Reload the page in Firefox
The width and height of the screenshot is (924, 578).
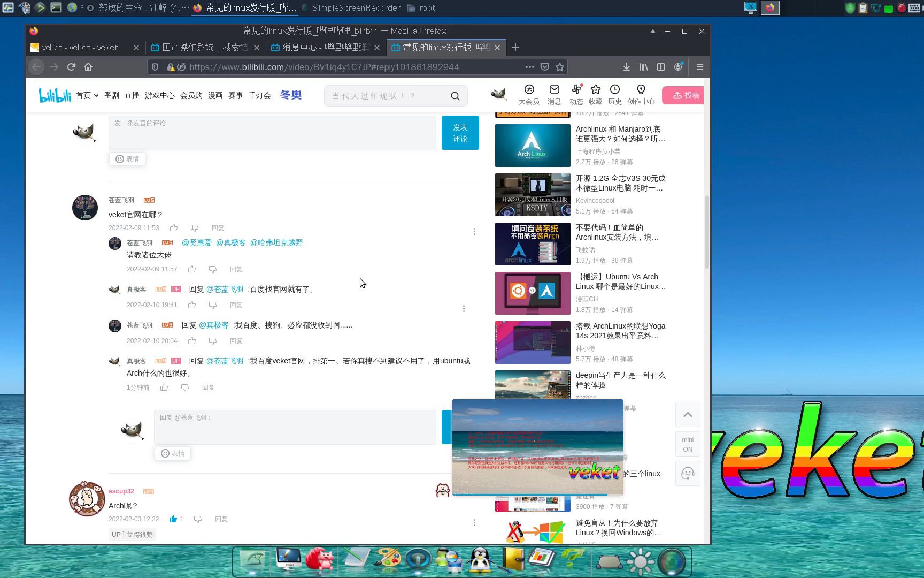point(71,67)
